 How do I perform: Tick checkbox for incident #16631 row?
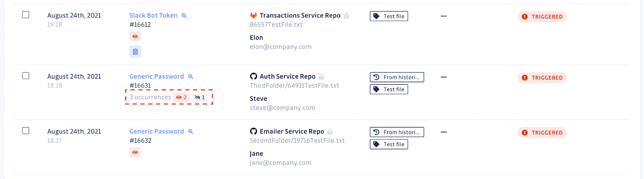(x=26, y=76)
